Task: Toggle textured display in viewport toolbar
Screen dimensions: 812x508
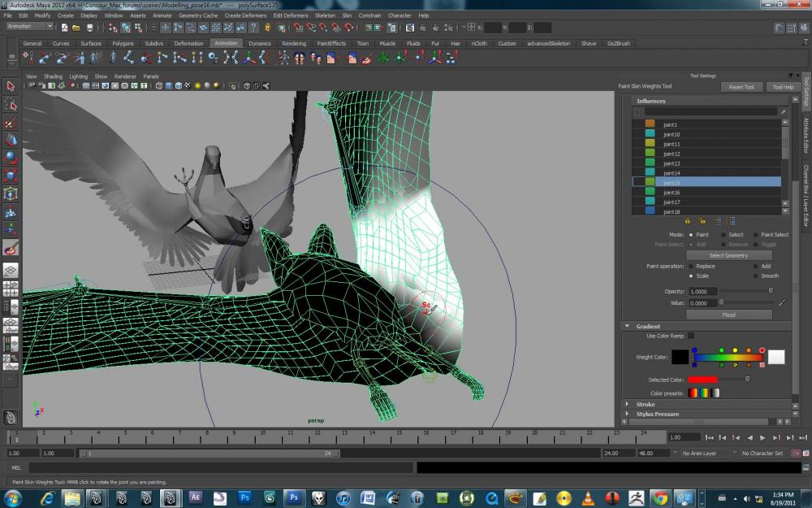Action: [x=188, y=85]
